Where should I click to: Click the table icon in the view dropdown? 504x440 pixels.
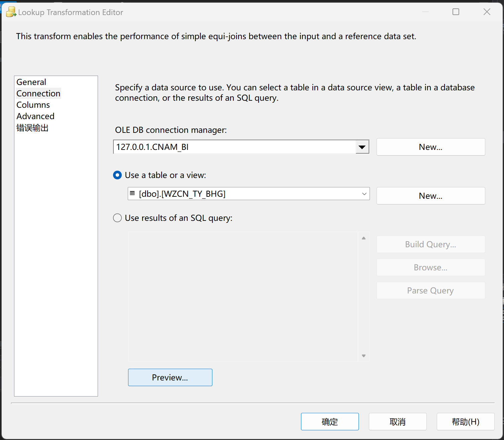[x=132, y=193]
